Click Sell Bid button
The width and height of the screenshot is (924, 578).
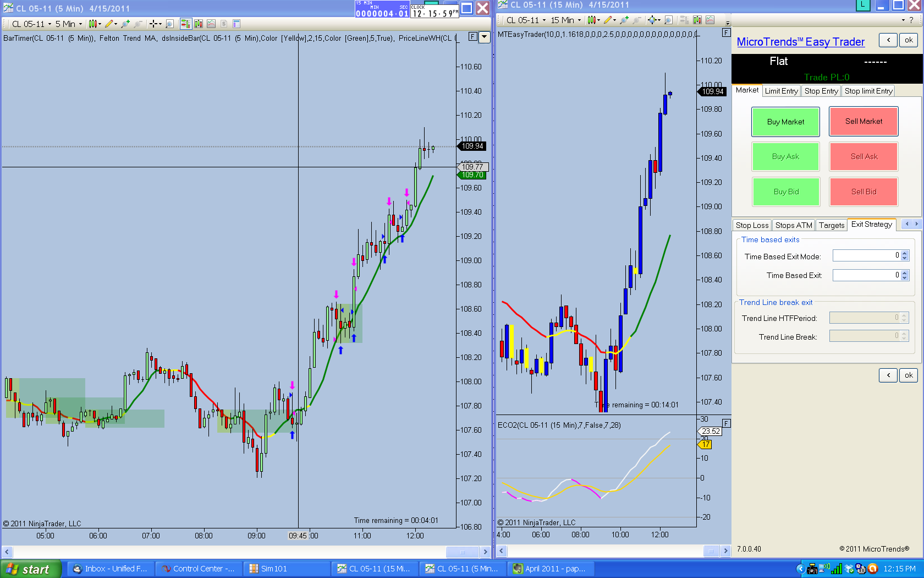click(864, 192)
